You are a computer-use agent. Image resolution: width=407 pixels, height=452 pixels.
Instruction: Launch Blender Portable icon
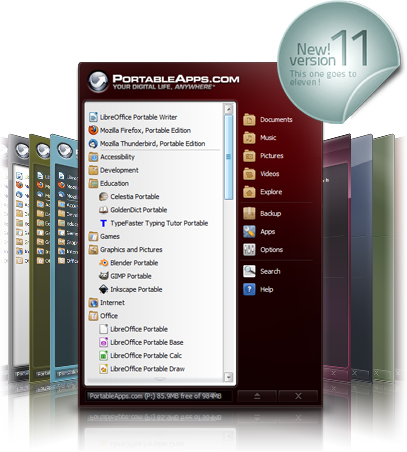(104, 263)
